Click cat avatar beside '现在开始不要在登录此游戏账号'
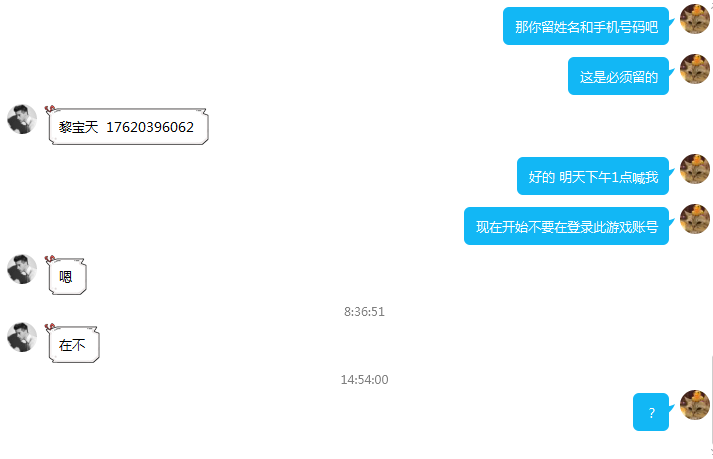Viewport: 713px width, 459px height. tap(694, 219)
